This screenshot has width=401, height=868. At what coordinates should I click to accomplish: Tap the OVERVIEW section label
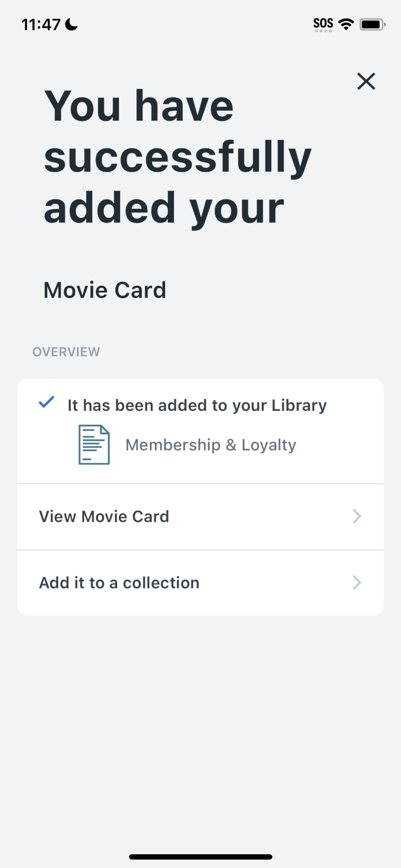point(66,352)
